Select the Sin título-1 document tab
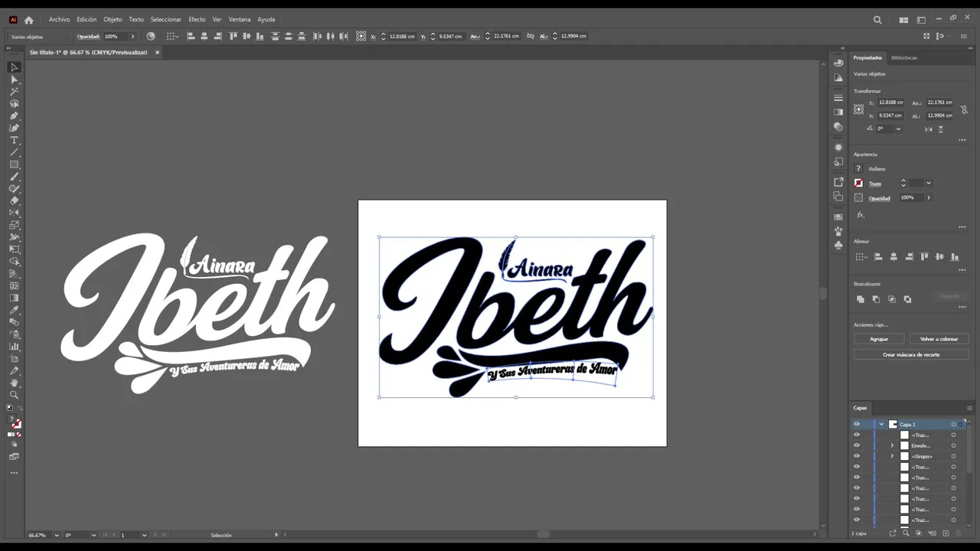 click(x=88, y=52)
